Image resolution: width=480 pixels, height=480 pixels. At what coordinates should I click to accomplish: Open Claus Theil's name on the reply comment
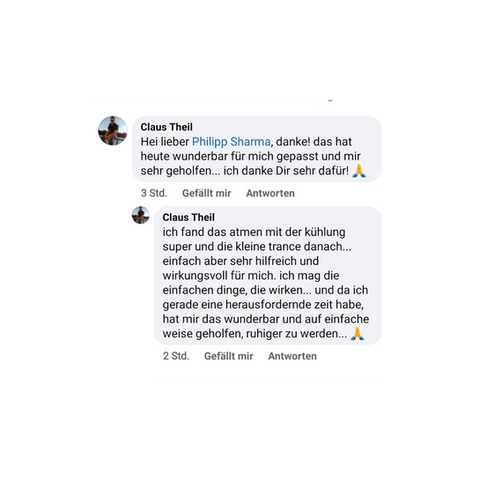[x=188, y=217]
